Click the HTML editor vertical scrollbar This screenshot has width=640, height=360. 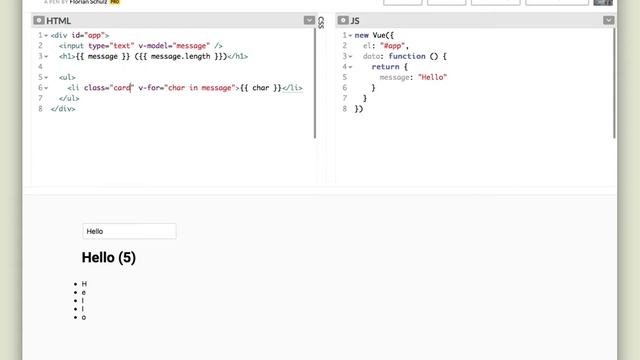pyautogui.click(x=315, y=84)
